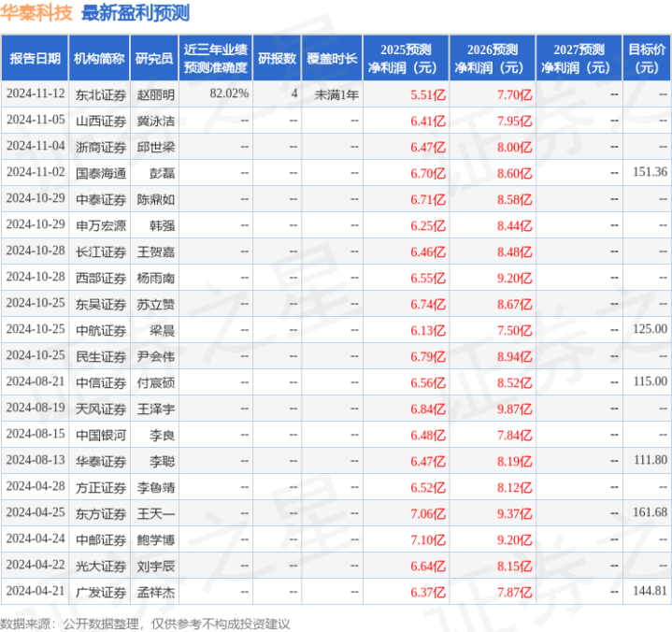
Task: Click the 中信证券 institution cell
Action: pos(101,382)
